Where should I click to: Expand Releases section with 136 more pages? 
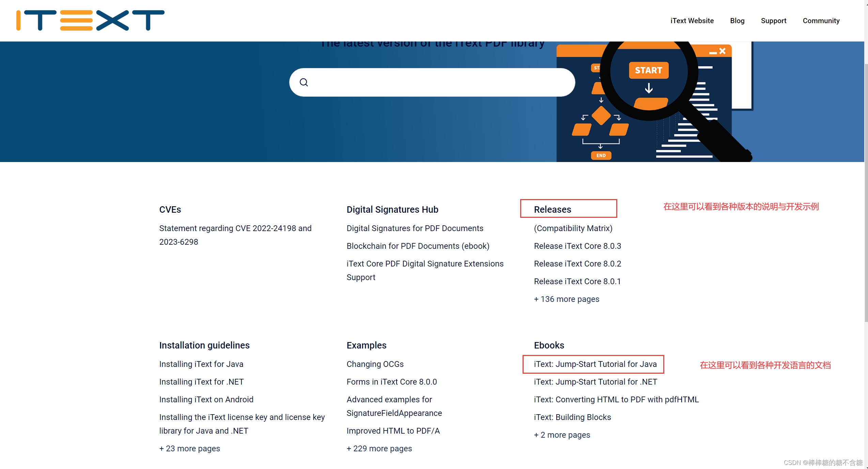[566, 298]
